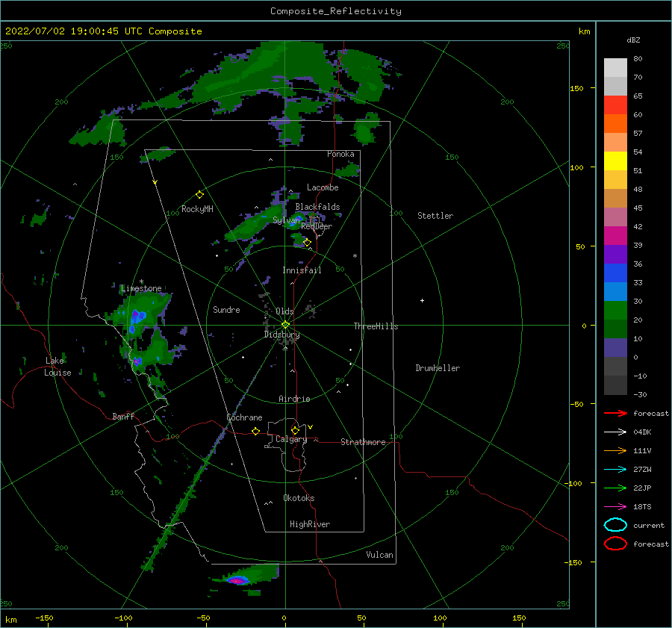Click the green 22JP arrow legend icon
Viewport: 672px width, 628px height.
pyautogui.click(x=615, y=488)
